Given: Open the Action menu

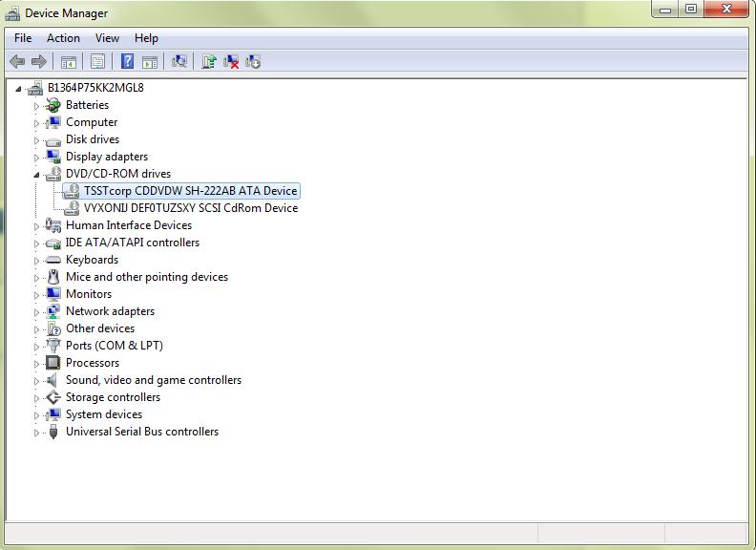Looking at the screenshot, I should point(63,38).
